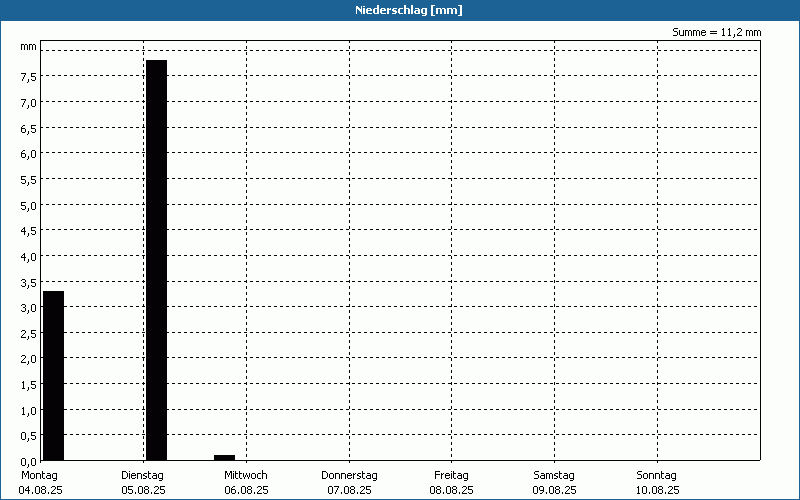Image resolution: width=800 pixels, height=500 pixels.
Task: Click the 7,0 y-axis value
Action: point(29,103)
